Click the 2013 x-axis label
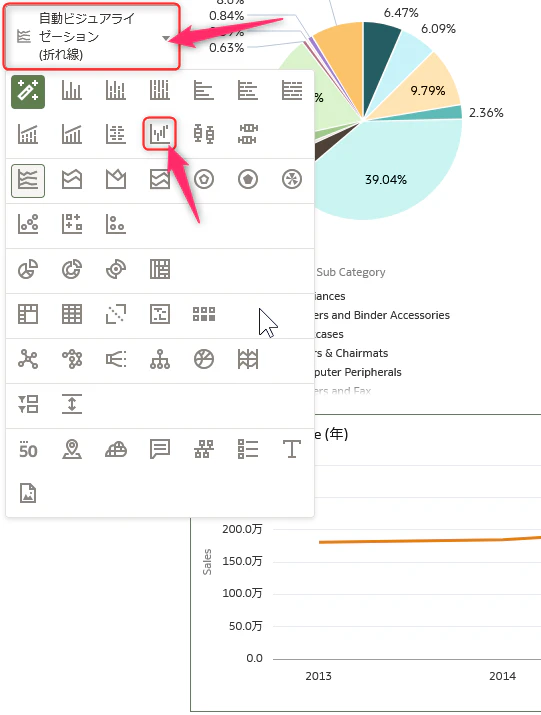 (318, 676)
